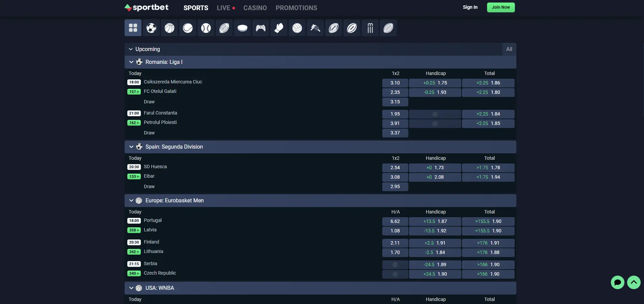Open the esports gamepad sport filter

(x=260, y=28)
